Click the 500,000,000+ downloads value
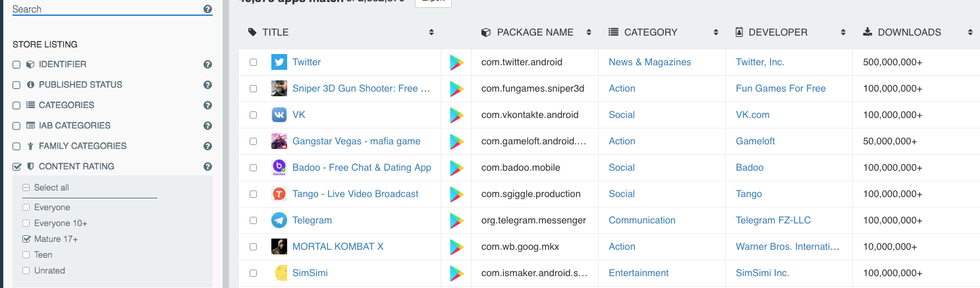 (892, 62)
